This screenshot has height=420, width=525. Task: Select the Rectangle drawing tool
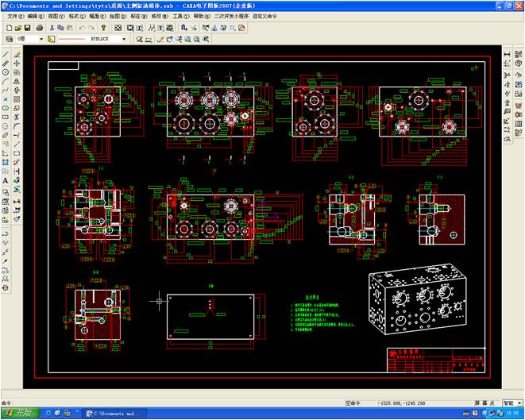(x=6, y=118)
